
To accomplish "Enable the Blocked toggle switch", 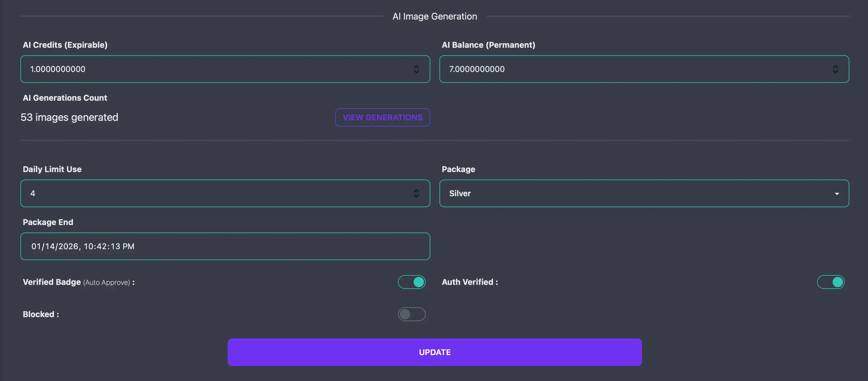I will coord(412,314).
